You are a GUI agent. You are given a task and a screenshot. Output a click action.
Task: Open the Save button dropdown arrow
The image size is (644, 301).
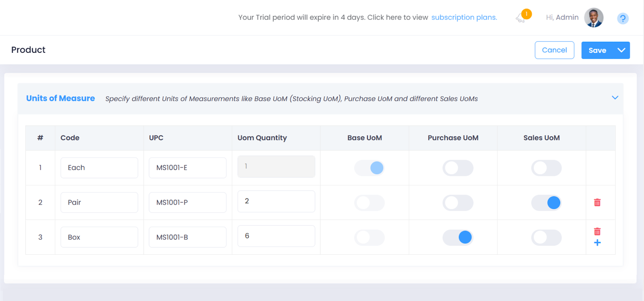[621, 50]
